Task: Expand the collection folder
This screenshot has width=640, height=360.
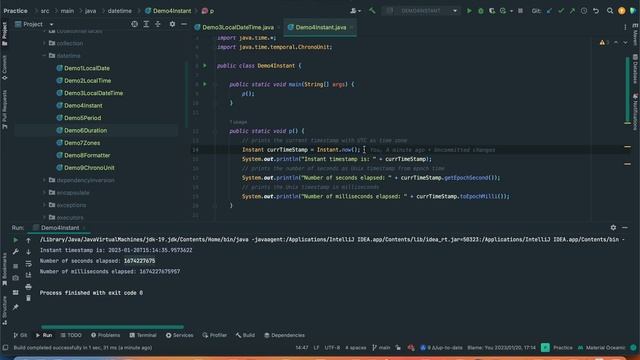Action: [44, 43]
